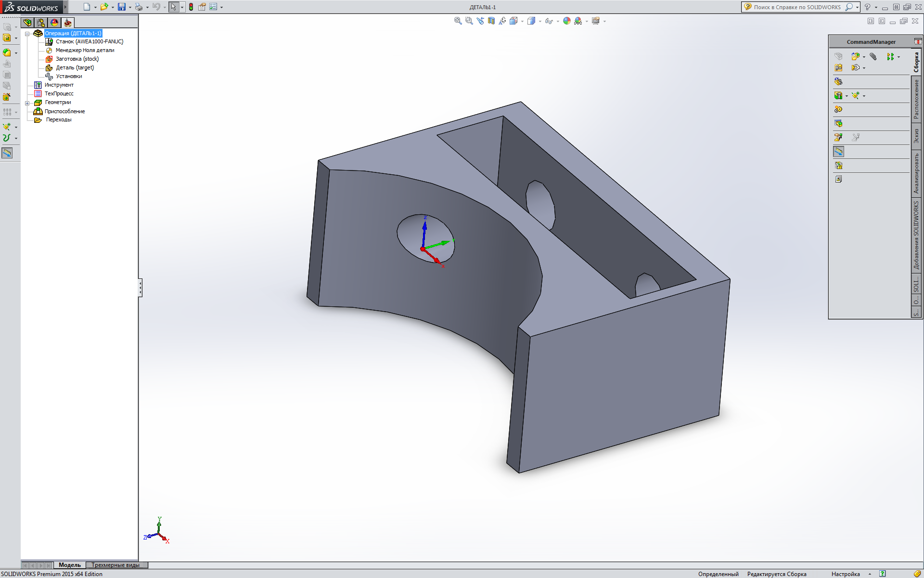Collapse the Операция (ДЕТАЛЬ1-1) tree node
The image size is (924, 578).
[x=27, y=34]
